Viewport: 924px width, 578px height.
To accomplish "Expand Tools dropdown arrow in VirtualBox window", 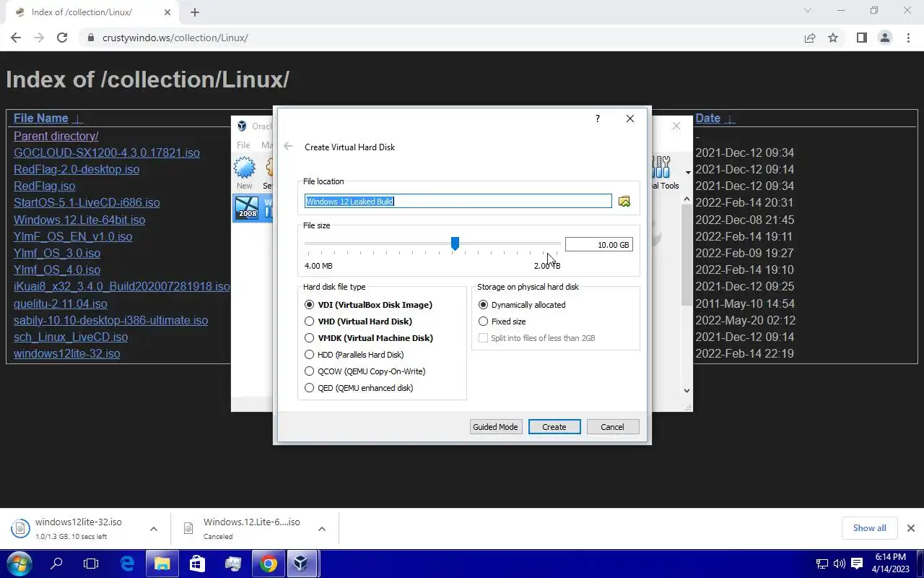I will tap(688, 173).
